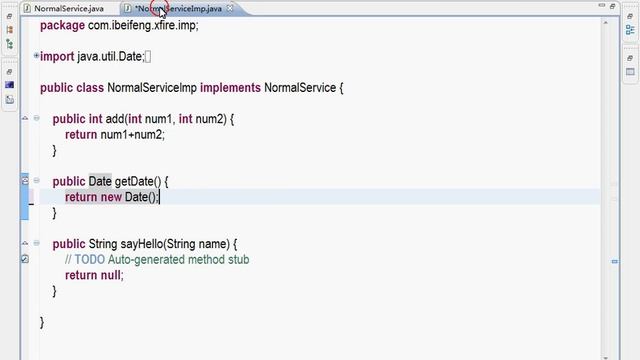The width and height of the screenshot is (640, 360).
Task: Expand the folded import statements
Action: point(36,56)
